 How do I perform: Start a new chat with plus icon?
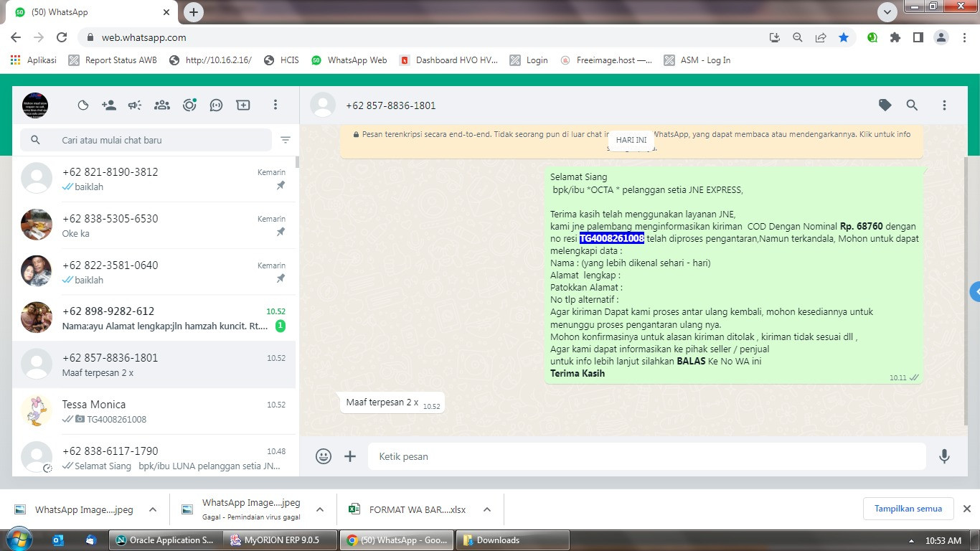(x=243, y=105)
